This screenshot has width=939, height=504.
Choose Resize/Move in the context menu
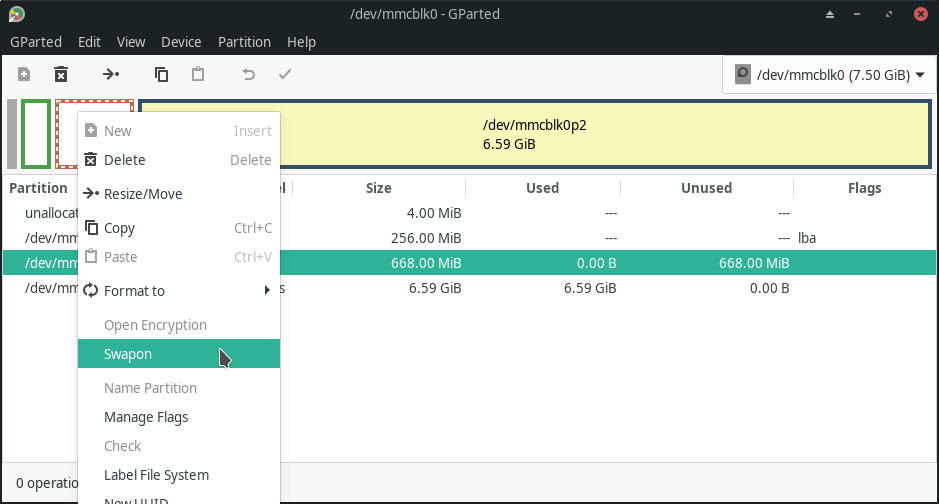178,194
